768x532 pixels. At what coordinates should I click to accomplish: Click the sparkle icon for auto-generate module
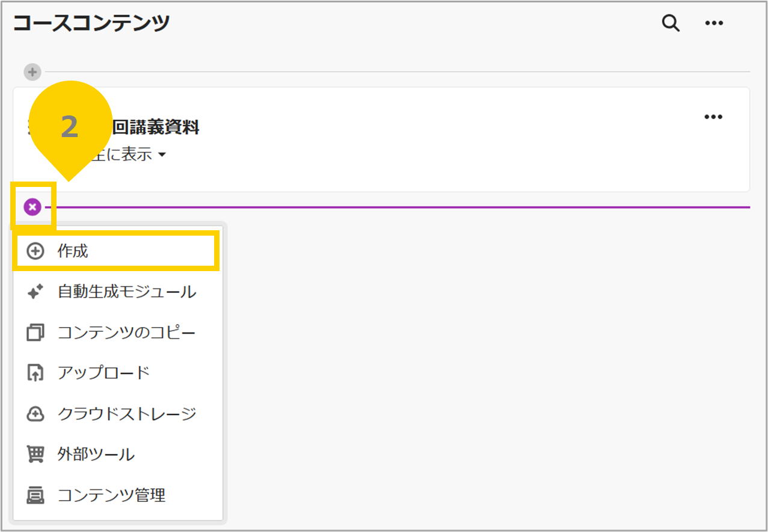click(36, 292)
